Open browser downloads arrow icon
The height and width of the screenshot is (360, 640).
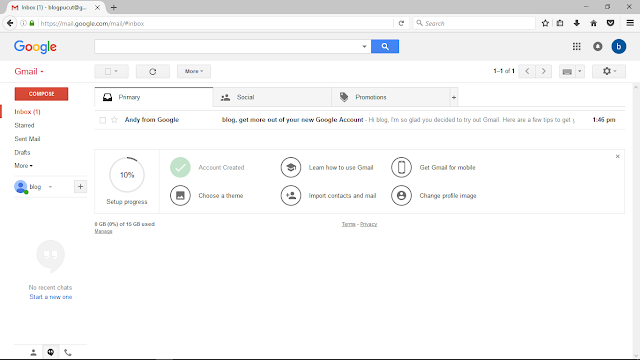(x=577, y=23)
